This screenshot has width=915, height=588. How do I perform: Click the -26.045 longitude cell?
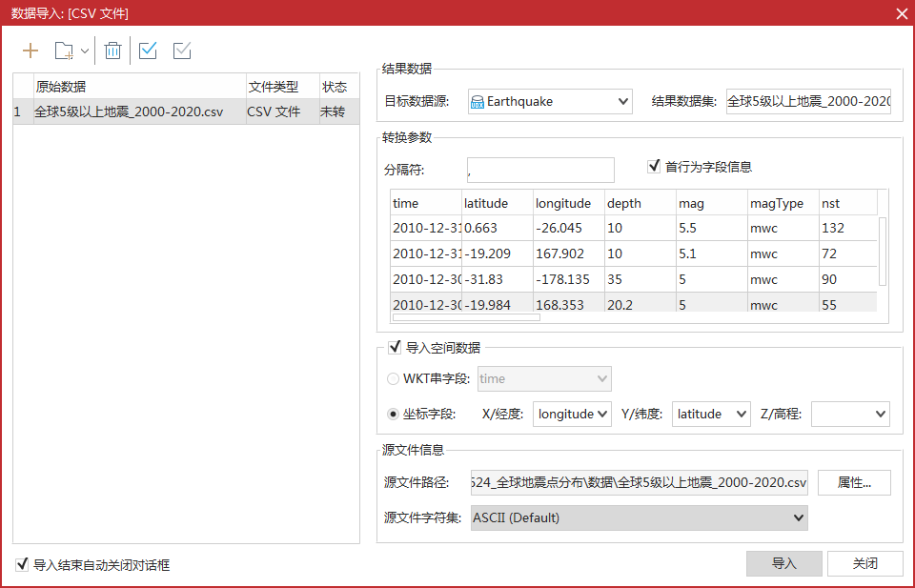point(569,228)
